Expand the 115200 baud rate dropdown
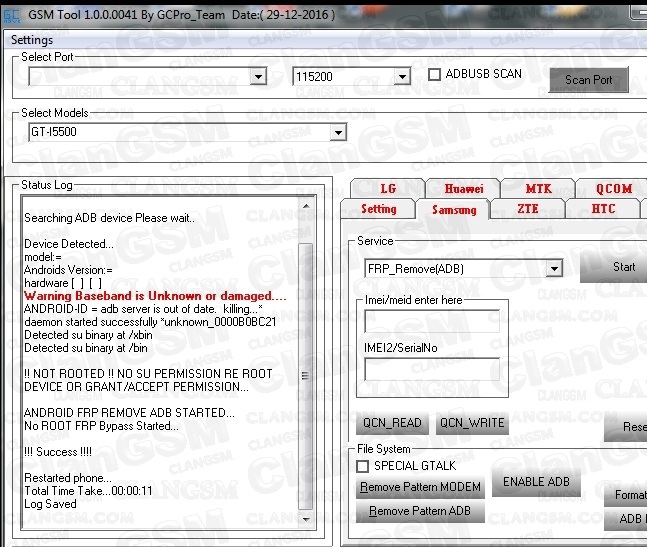This screenshot has height=547, width=647. (x=402, y=77)
